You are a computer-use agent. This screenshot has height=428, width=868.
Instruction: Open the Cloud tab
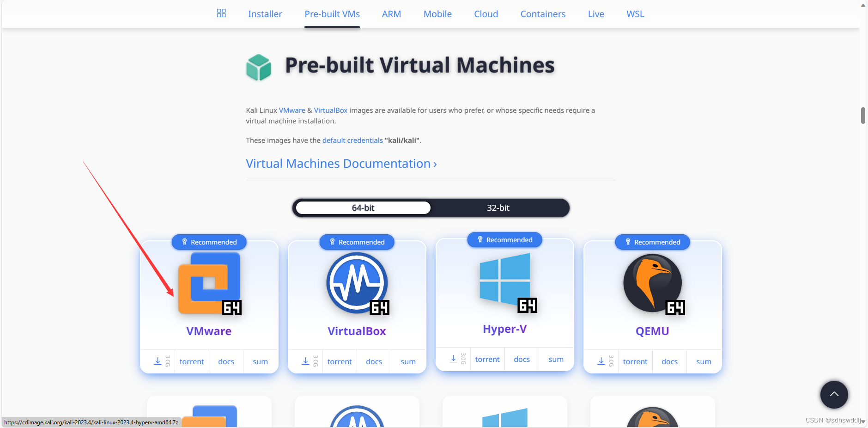pyautogui.click(x=486, y=14)
